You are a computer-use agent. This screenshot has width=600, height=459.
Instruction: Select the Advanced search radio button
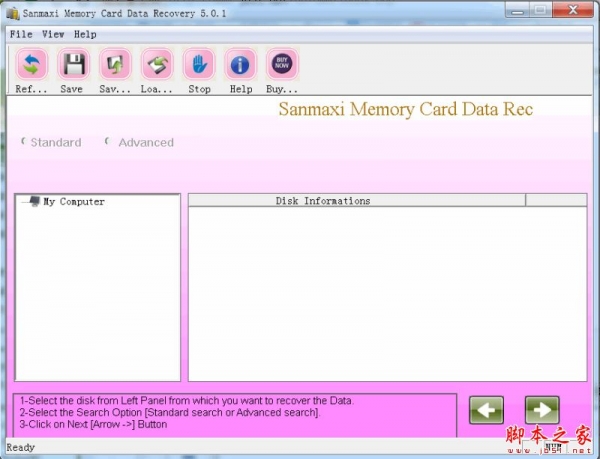click(107, 142)
